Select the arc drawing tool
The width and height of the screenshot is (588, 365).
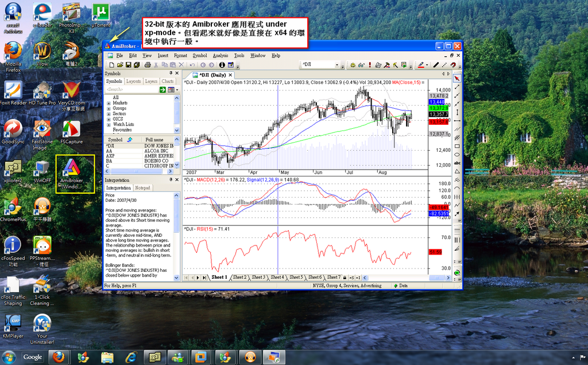pyautogui.click(x=457, y=188)
